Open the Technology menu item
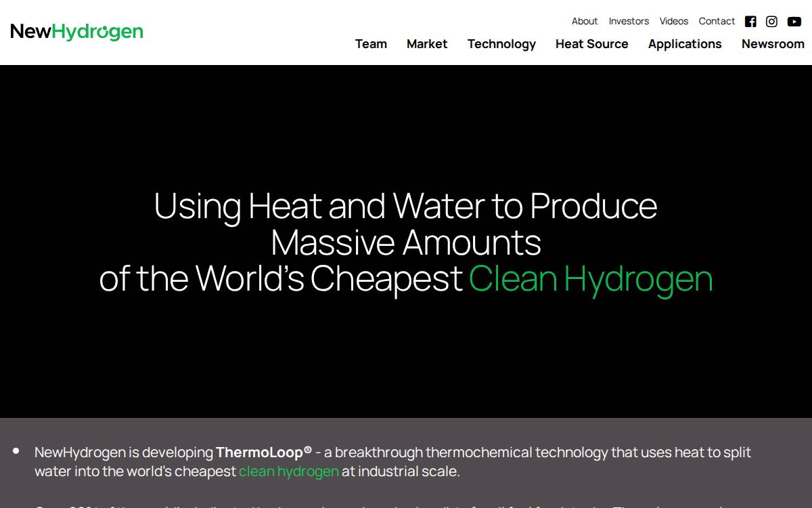The width and height of the screenshot is (812, 508). [501, 44]
